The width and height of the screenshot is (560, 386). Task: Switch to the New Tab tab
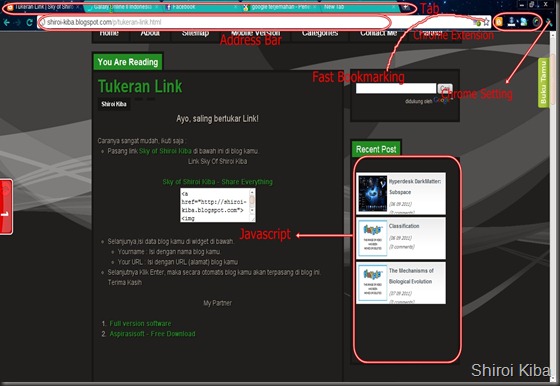[x=359, y=7]
